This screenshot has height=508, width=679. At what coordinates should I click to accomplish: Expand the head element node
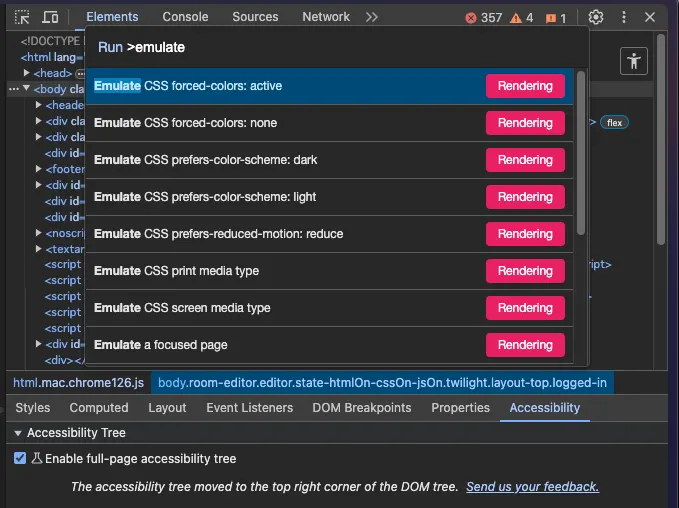(26, 73)
